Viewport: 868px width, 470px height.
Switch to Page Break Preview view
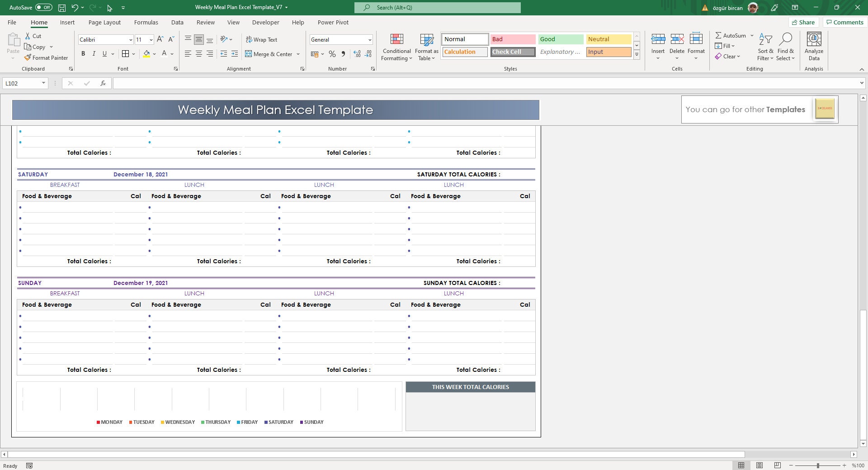click(x=778, y=465)
